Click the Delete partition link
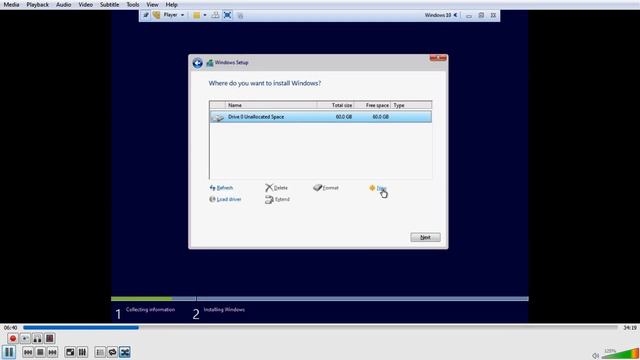 point(276,188)
